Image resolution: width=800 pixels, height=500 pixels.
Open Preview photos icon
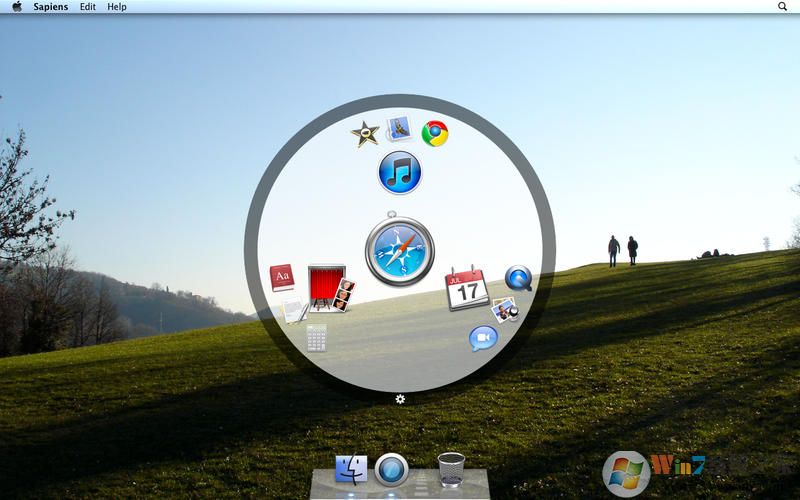point(505,310)
